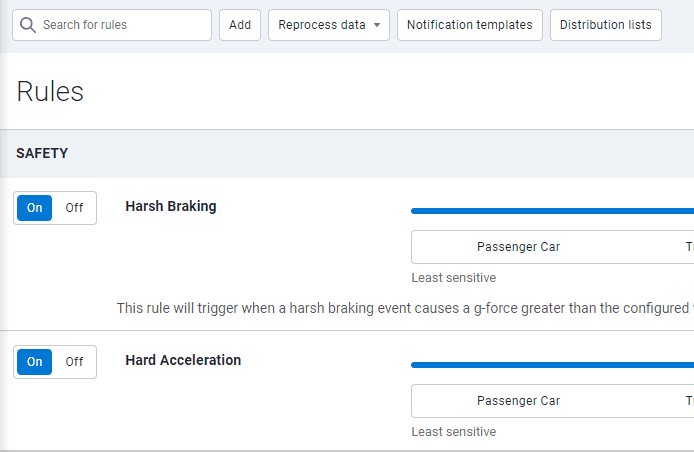Screen dimensions: 694x452
Task: Click the Harsh Braking rule description text
Action: click(400, 308)
